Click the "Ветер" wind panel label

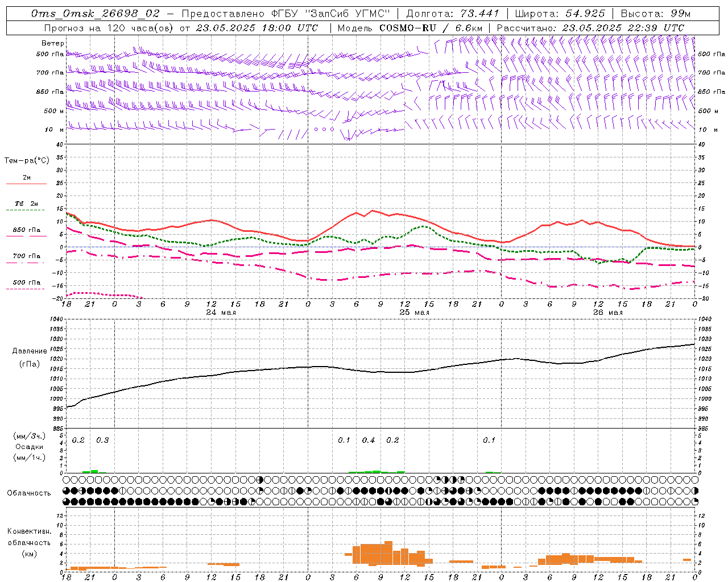pos(53,43)
